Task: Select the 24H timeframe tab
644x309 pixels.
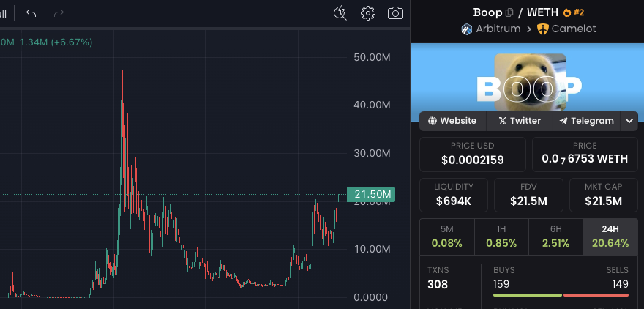Action: pyautogui.click(x=610, y=237)
